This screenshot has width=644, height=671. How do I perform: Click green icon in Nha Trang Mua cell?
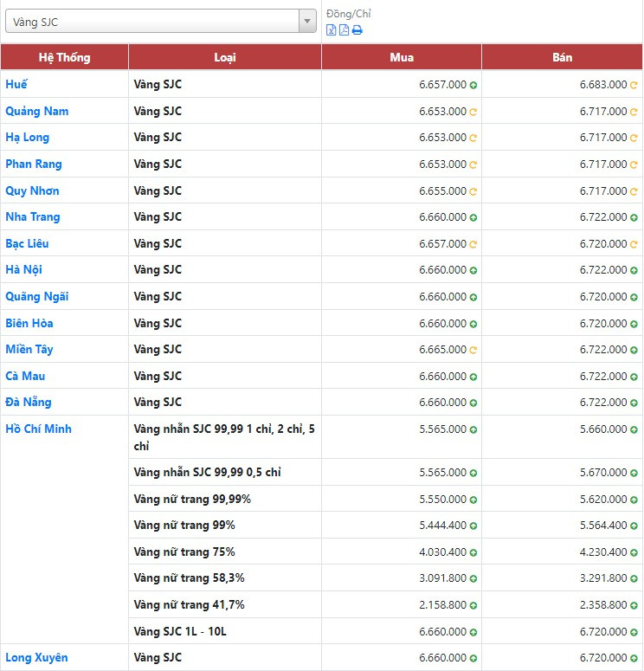pyautogui.click(x=473, y=218)
